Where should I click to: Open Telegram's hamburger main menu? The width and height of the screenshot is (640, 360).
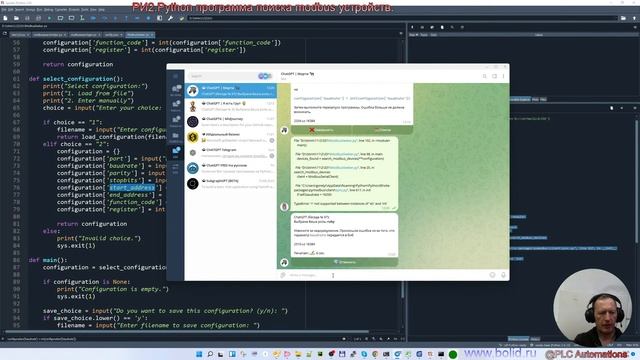click(176, 76)
